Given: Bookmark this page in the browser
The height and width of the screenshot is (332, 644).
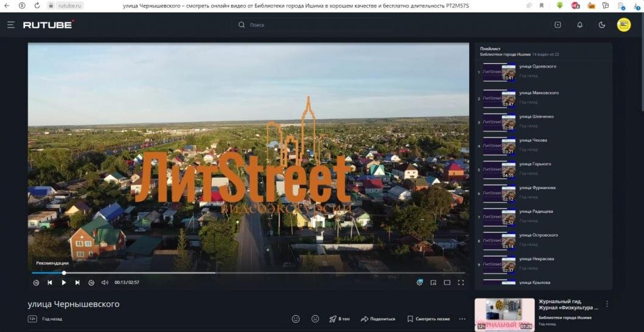Looking at the screenshot, I should pyautogui.click(x=542, y=5).
